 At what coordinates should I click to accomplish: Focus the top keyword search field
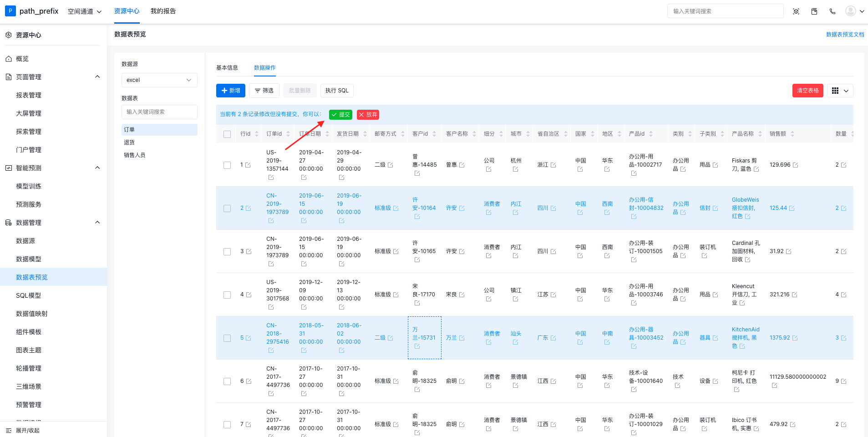tap(725, 11)
